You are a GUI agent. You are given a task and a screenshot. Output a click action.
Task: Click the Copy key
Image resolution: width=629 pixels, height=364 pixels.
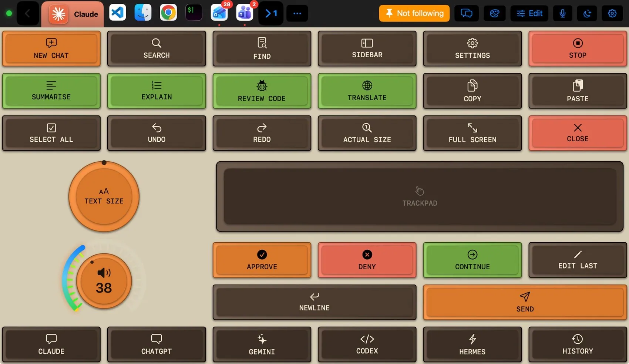[472, 91]
